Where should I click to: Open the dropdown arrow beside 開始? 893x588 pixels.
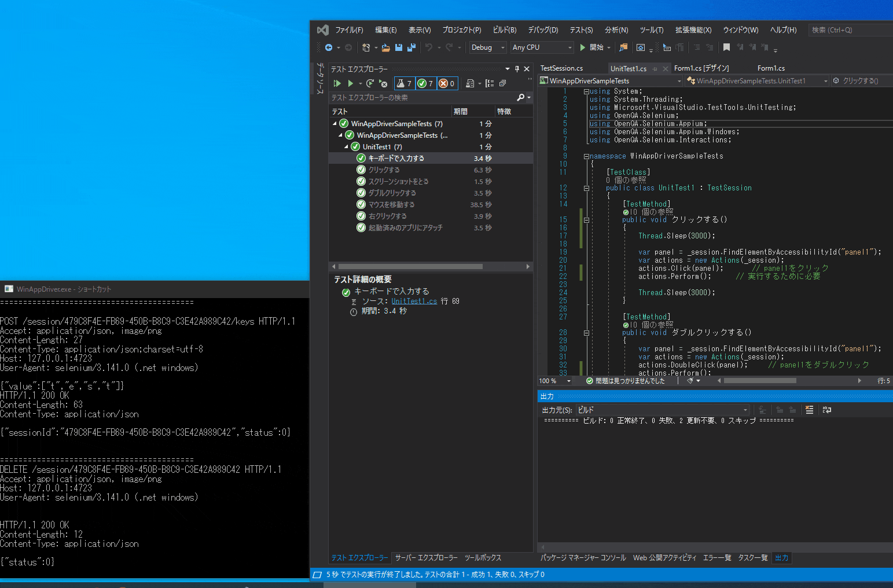click(x=609, y=47)
